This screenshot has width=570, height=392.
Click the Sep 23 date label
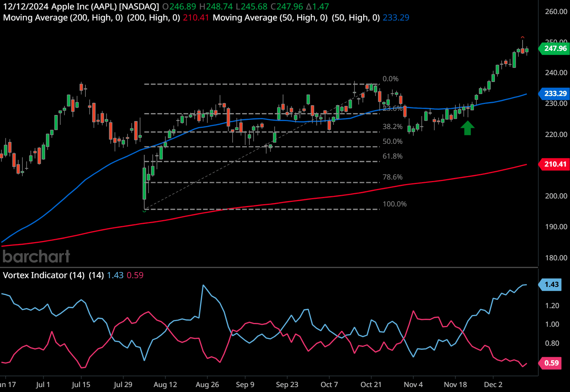[x=287, y=384]
